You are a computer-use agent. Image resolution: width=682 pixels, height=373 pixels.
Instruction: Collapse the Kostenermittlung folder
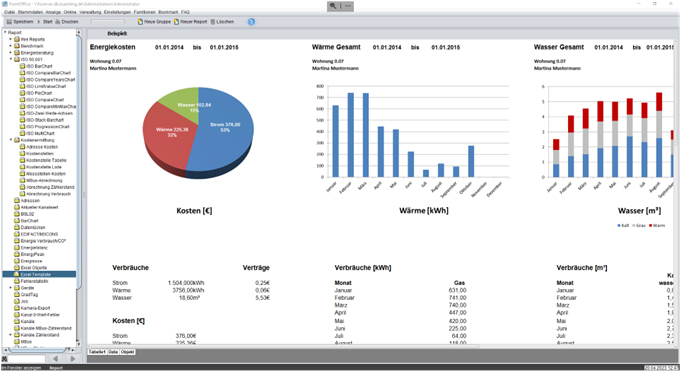point(11,140)
